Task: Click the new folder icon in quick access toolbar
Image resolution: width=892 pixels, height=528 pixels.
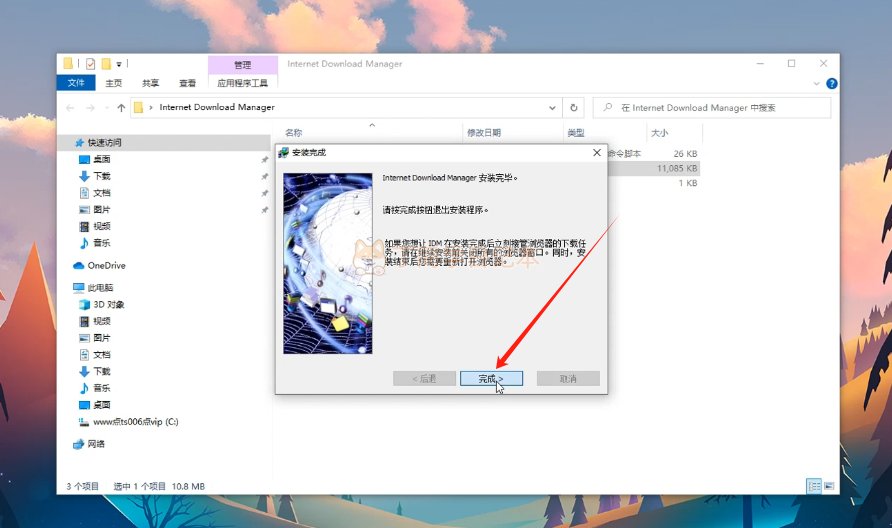Action: click(x=106, y=64)
